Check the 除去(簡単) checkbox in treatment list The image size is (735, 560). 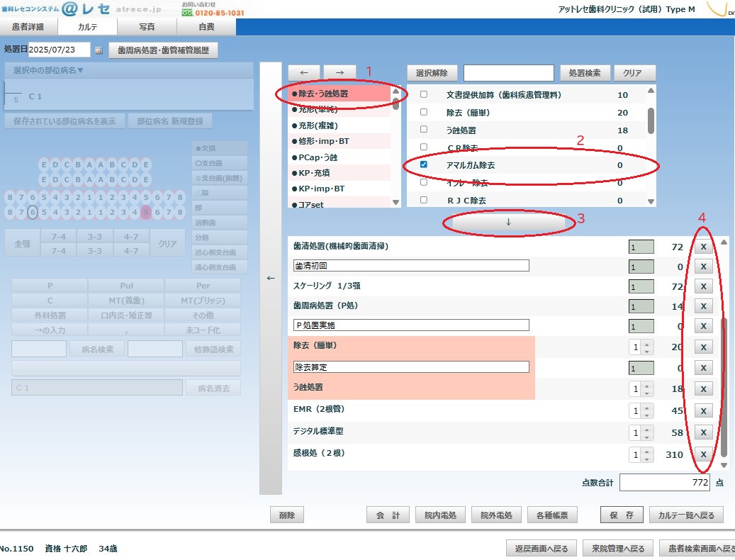tap(424, 112)
